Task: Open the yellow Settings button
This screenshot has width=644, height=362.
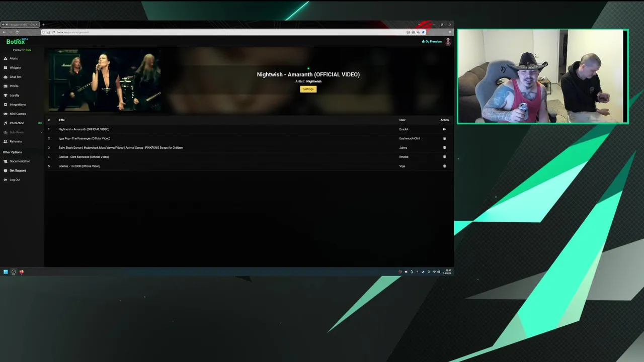Action: pos(308,89)
